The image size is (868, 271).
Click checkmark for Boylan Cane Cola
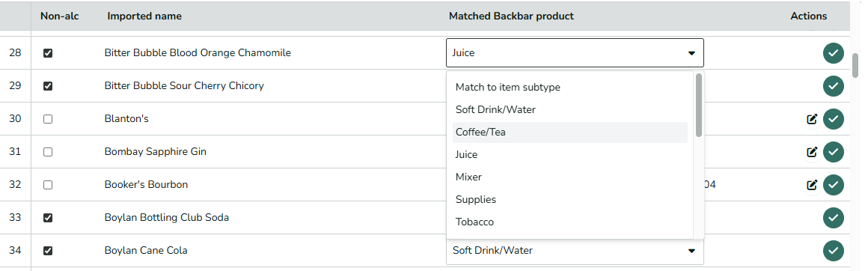coord(833,251)
